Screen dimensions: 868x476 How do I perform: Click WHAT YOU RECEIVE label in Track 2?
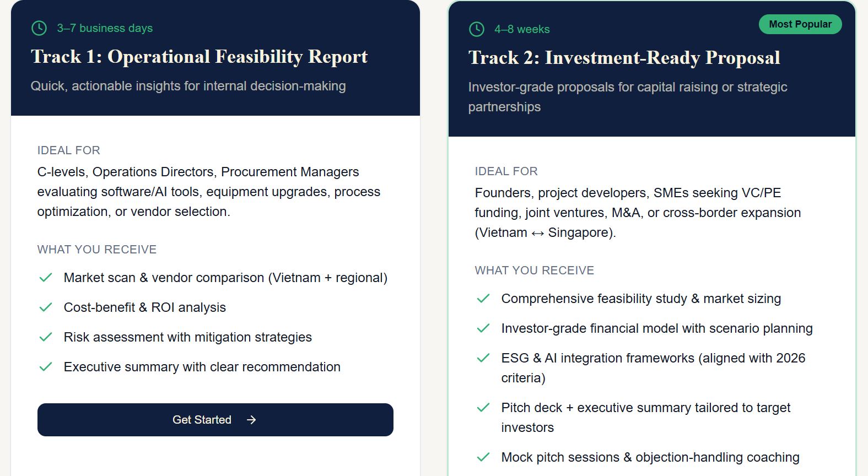(535, 271)
